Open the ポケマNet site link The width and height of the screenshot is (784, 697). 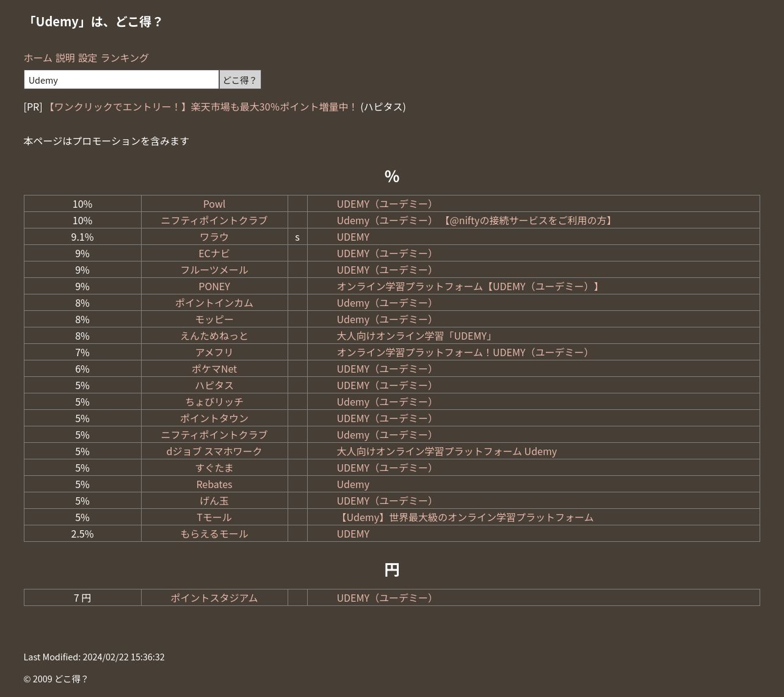pos(214,368)
